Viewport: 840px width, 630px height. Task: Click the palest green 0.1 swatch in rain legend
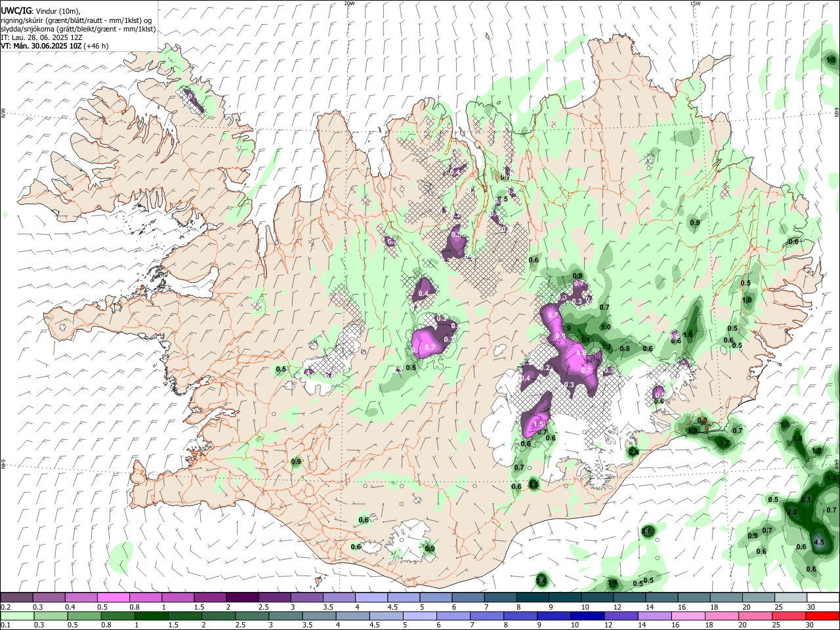coord(17,616)
